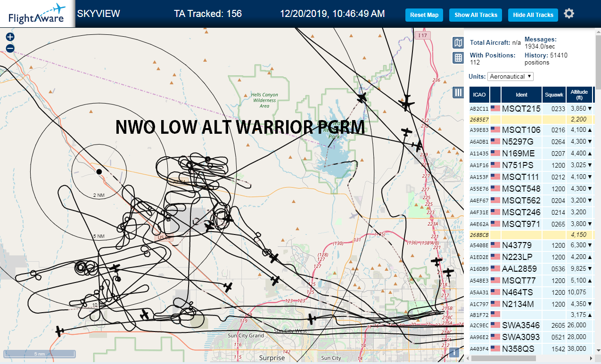Image resolution: width=601 pixels, height=364 pixels.
Task: Select the SWA3093 aircraft row
Action: tap(531, 337)
